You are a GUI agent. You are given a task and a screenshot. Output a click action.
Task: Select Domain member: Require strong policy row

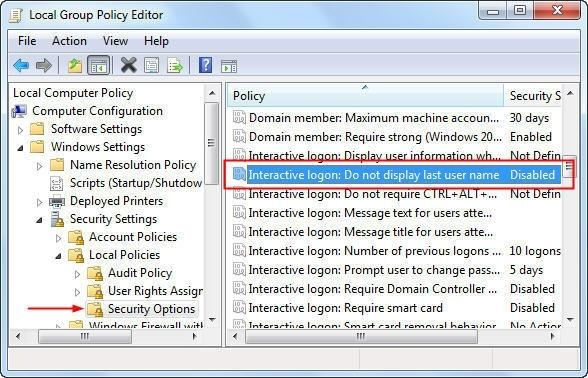(x=396, y=137)
